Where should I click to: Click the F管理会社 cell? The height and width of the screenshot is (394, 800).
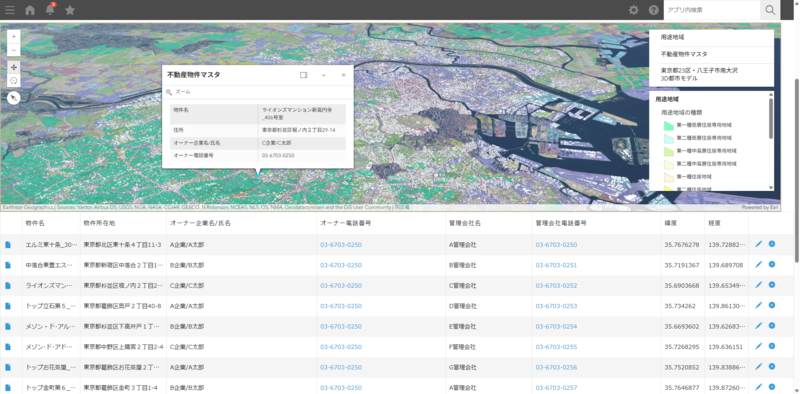(463, 347)
